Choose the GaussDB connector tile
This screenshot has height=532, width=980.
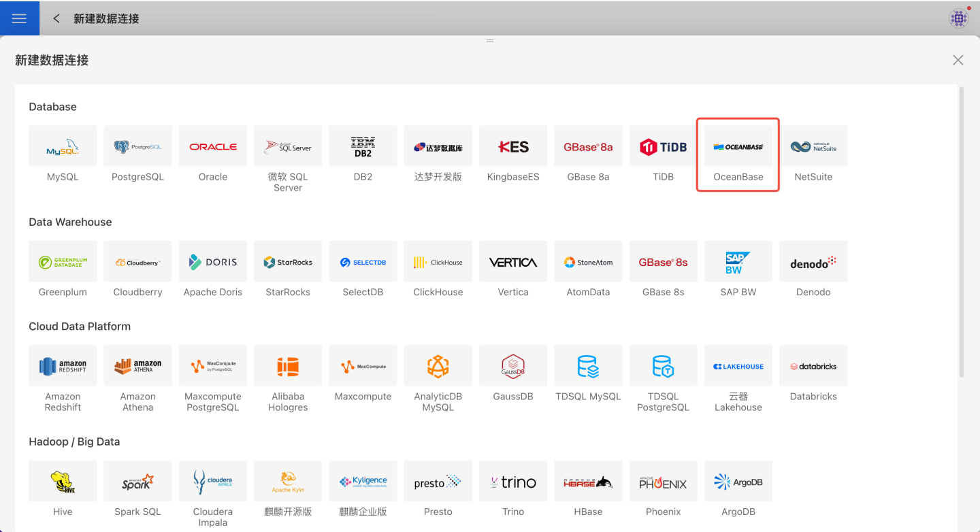[x=513, y=366]
